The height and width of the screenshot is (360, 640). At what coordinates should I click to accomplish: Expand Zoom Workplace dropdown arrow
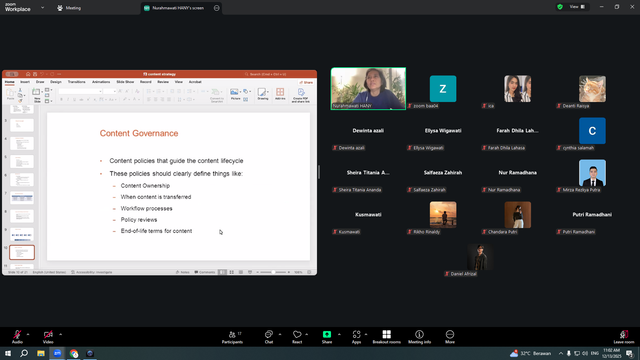tap(42, 7)
